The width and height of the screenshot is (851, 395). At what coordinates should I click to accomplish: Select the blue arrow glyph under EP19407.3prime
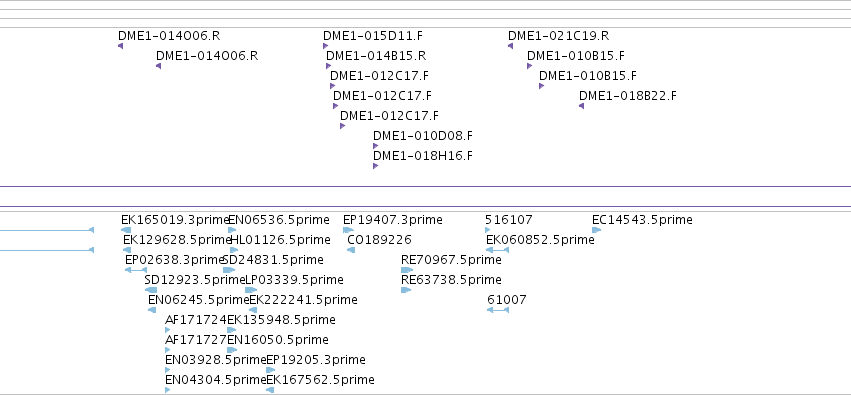coord(348,230)
